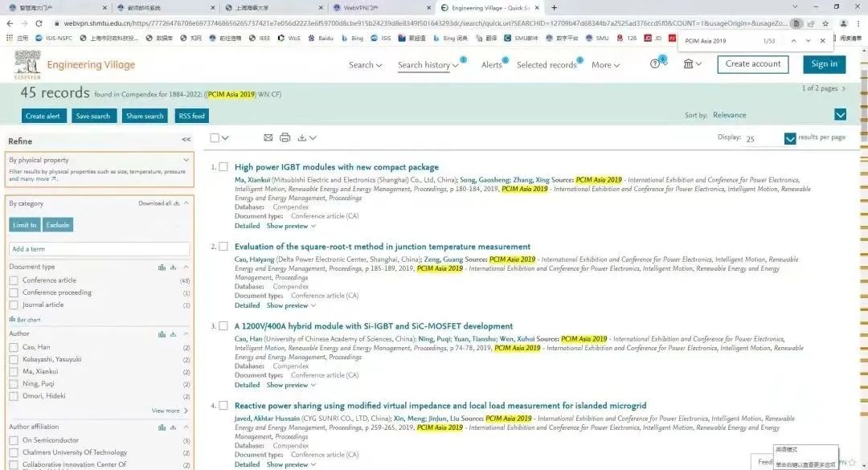
Task: Close the browser find bar
Action: coord(822,40)
